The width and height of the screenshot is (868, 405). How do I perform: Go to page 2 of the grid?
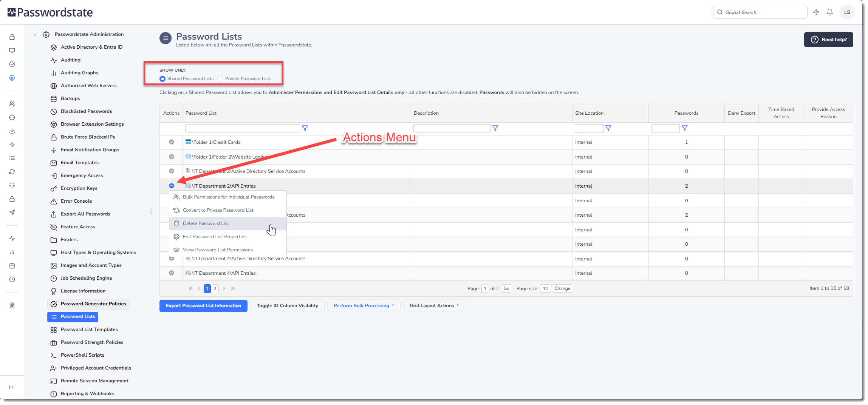pos(215,288)
